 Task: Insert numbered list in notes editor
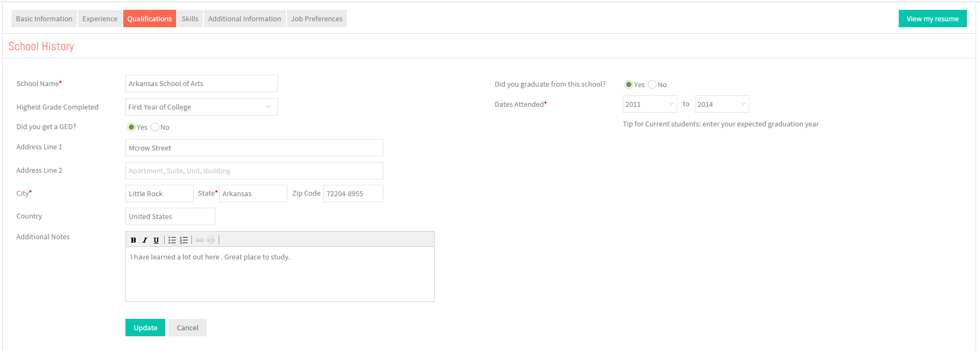184,240
